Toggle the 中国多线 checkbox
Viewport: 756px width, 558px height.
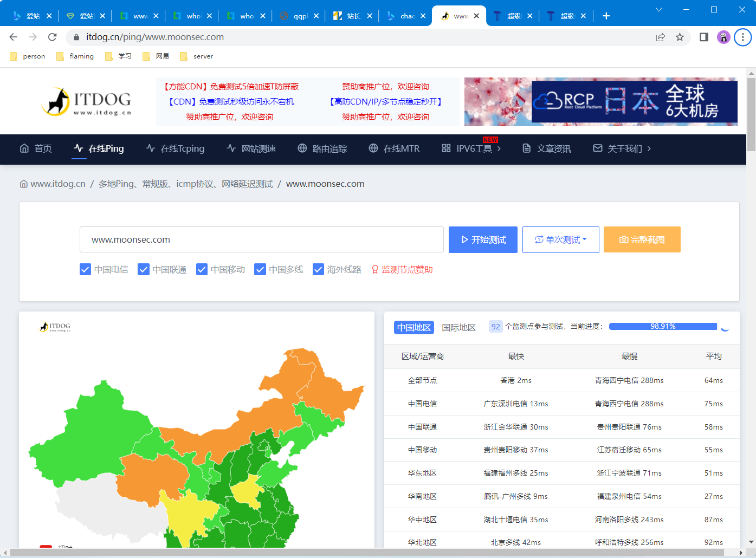pyautogui.click(x=260, y=269)
